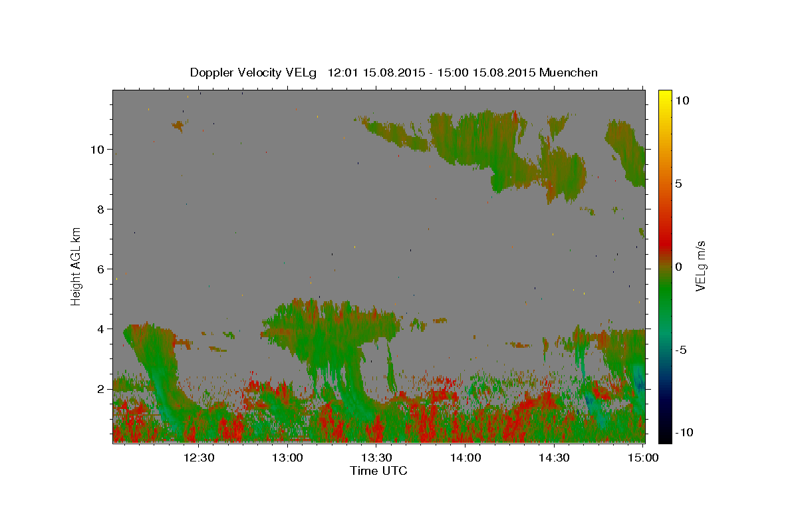This screenshot has height=532, width=798.
Task: Click the 14:30 time tick label
Action: (x=554, y=458)
